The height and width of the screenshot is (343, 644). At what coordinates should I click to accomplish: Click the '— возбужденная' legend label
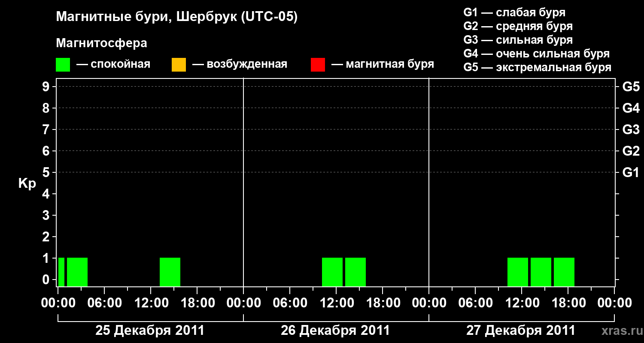[240, 65]
